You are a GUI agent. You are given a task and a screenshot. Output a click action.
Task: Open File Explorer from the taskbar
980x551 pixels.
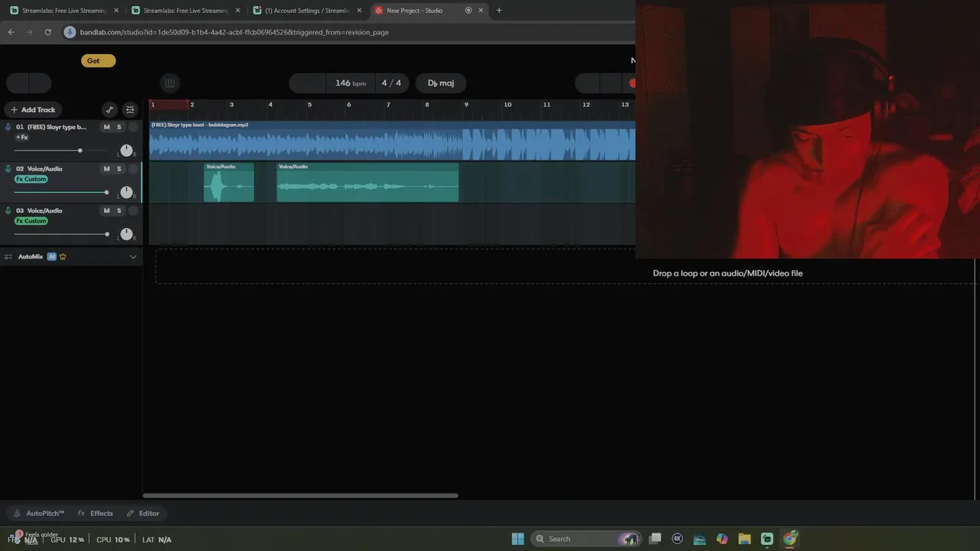click(x=744, y=539)
